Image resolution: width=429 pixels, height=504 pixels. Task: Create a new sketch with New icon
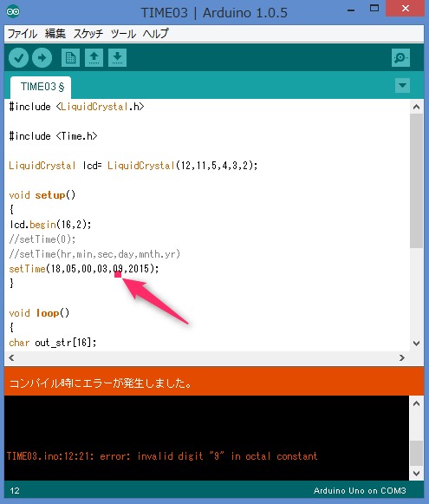71,58
